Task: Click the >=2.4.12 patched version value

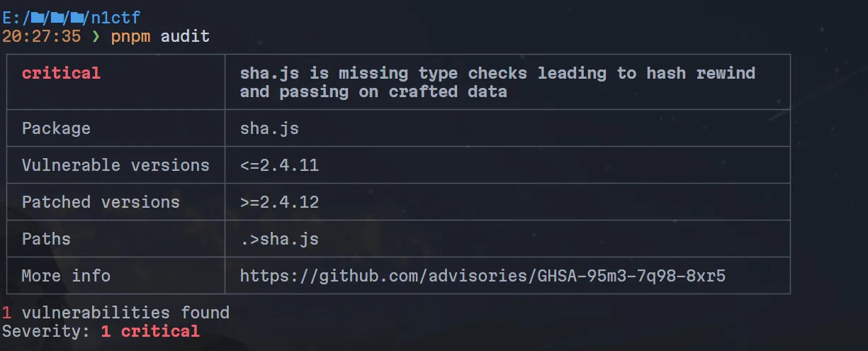Action: pyautogui.click(x=279, y=202)
